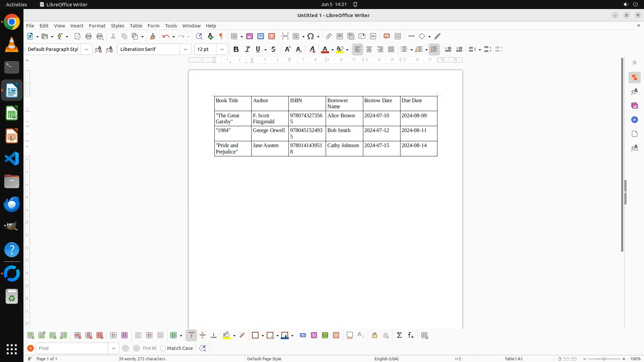
Task: Click into the Find text field
Action: point(72,348)
